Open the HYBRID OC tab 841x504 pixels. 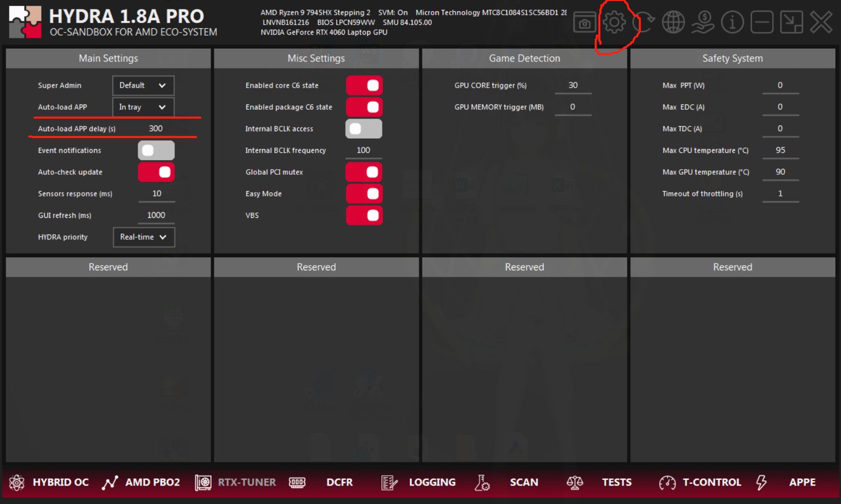[49, 482]
